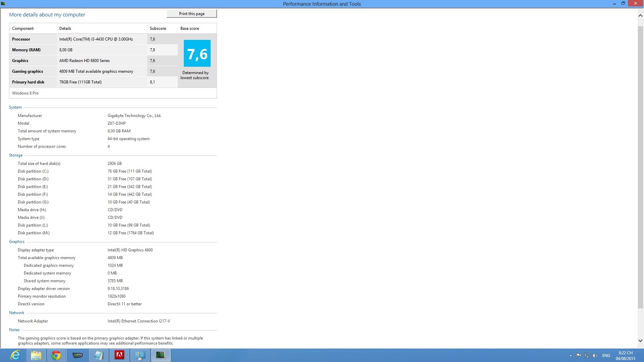This screenshot has height=362, width=644.
Task: Click the Windows 8 Pro label
Action: point(25,93)
